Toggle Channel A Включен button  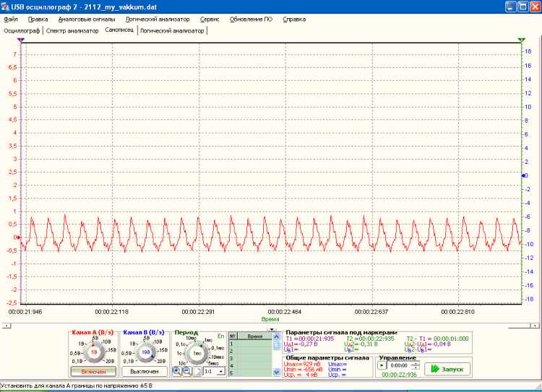(x=93, y=372)
